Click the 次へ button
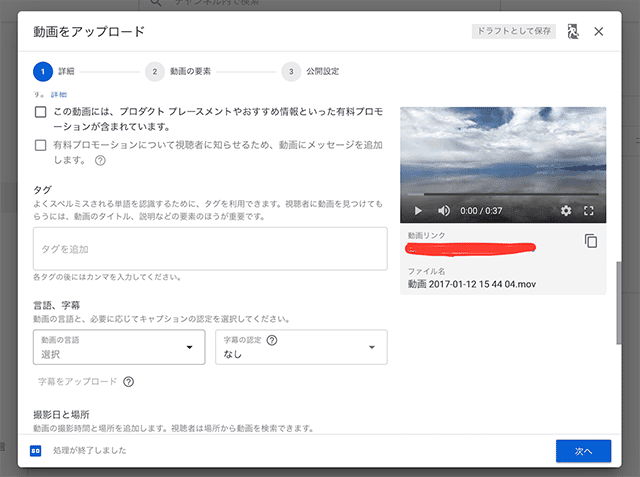Screen dimensions: 640x477 click(x=583, y=451)
